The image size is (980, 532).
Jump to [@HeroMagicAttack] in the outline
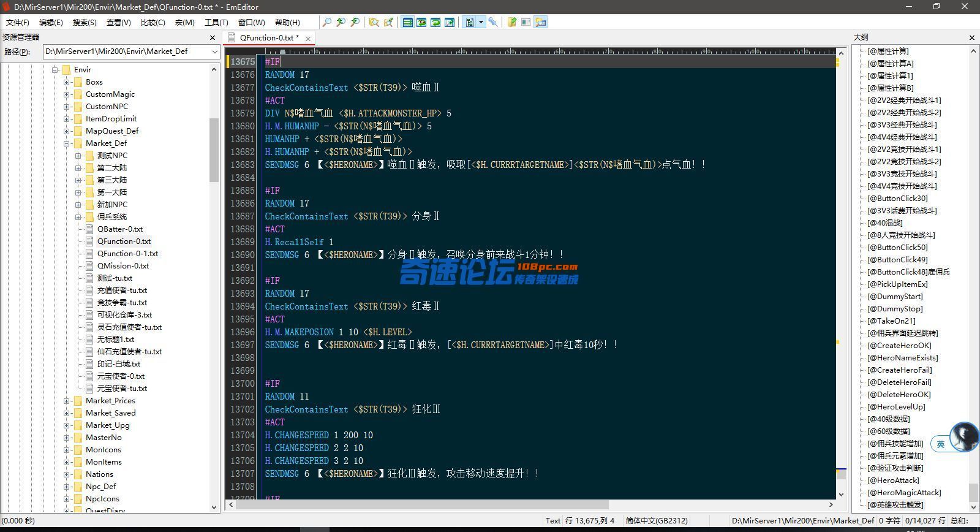coord(904,493)
